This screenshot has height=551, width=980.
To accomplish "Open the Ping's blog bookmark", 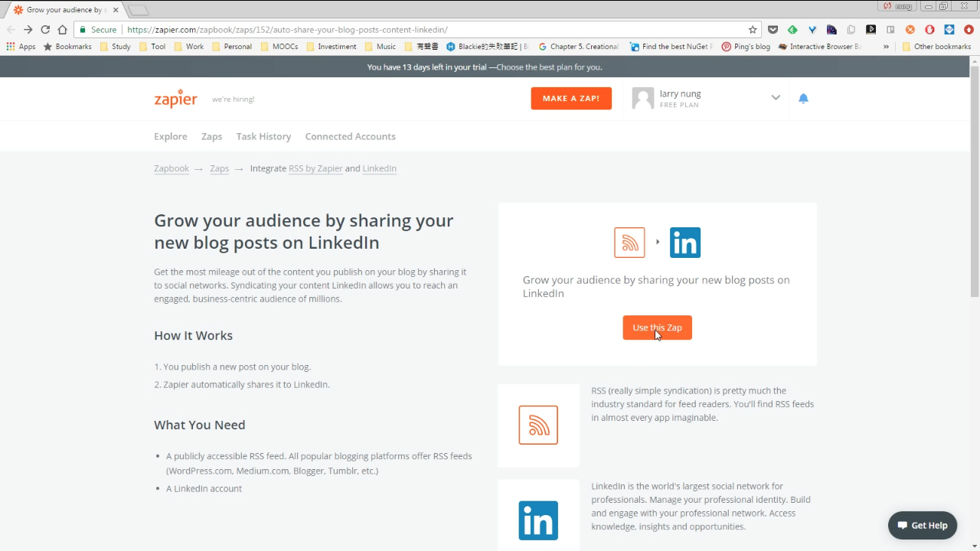I will (746, 47).
